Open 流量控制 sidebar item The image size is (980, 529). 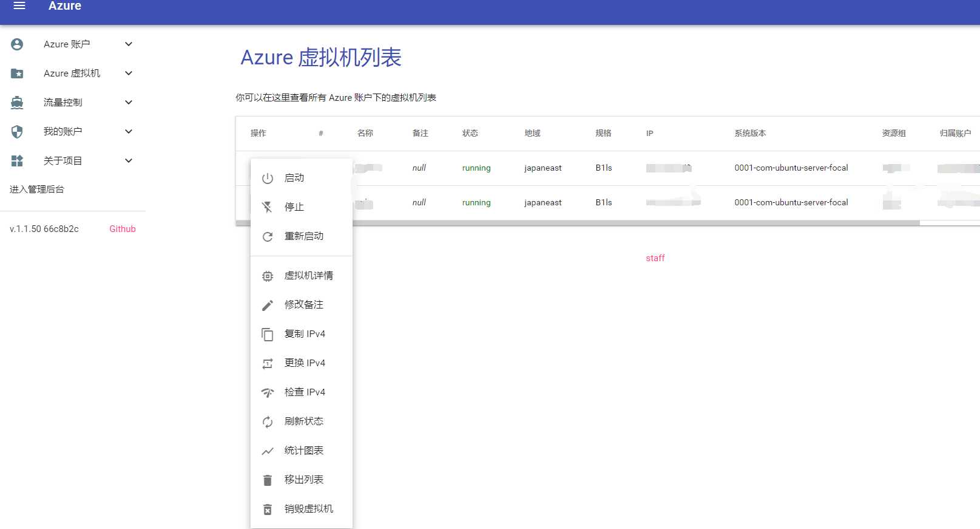click(x=73, y=103)
